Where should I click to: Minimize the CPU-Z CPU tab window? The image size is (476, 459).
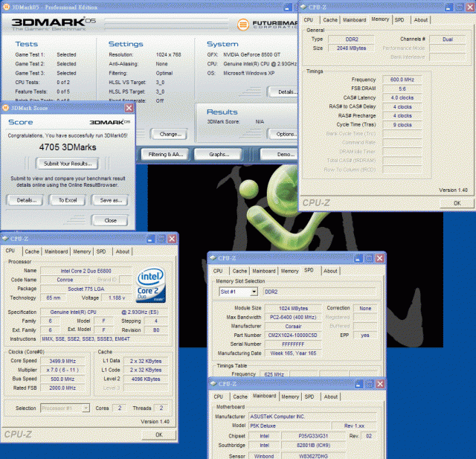click(150, 239)
